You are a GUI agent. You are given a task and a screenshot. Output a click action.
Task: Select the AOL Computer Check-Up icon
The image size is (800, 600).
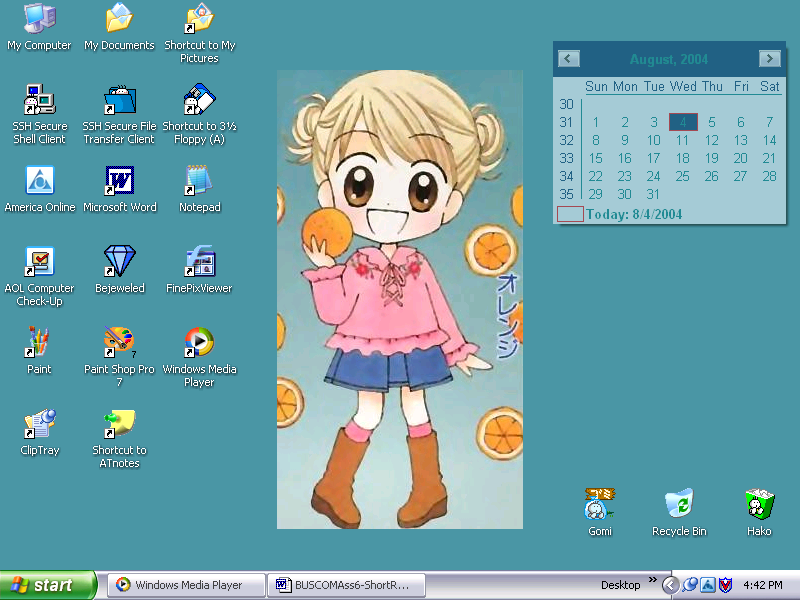(x=40, y=261)
